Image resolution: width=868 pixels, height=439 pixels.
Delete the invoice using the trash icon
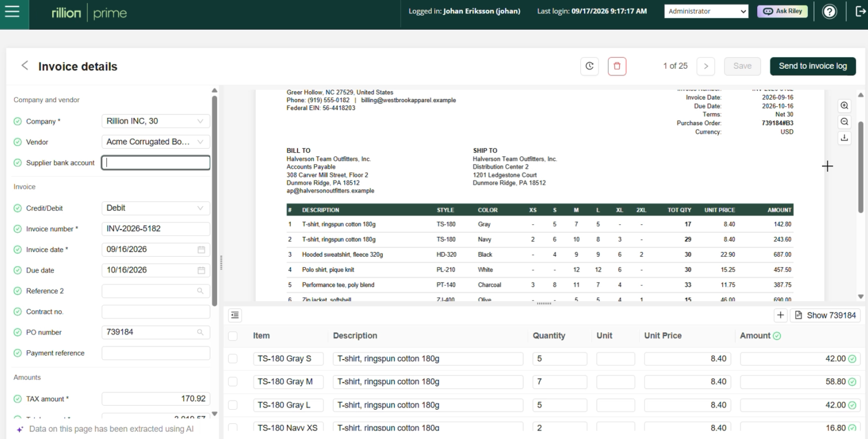coord(617,66)
